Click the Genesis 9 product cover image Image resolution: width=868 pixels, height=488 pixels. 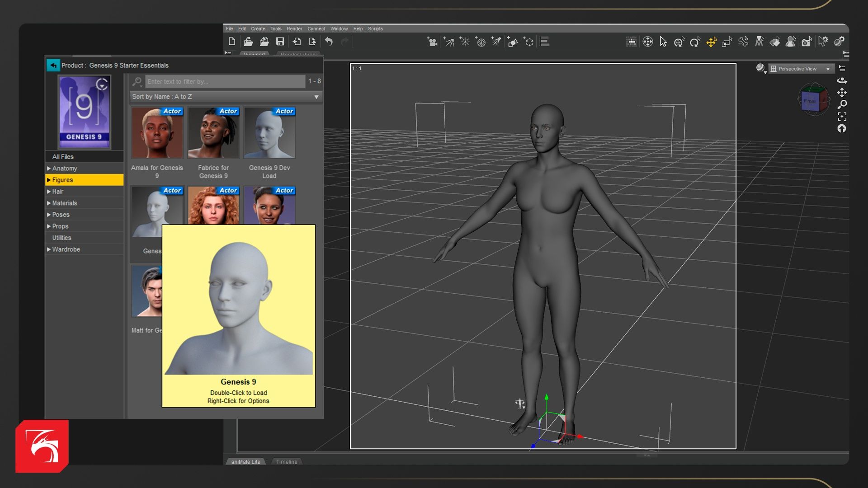click(x=84, y=112)
